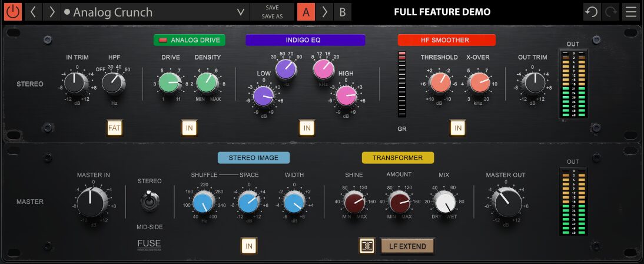Click the green DRIVE knob

click(170, 83)
